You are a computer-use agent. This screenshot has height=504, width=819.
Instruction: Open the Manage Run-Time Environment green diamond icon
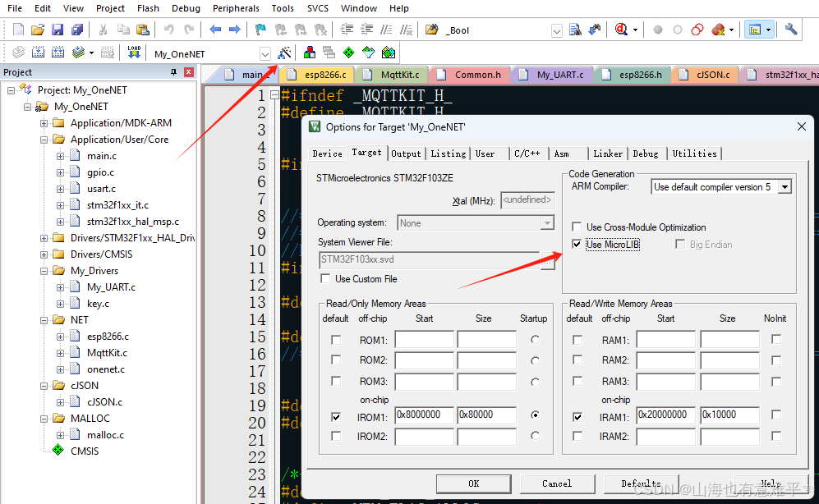(x=349, y=53)
